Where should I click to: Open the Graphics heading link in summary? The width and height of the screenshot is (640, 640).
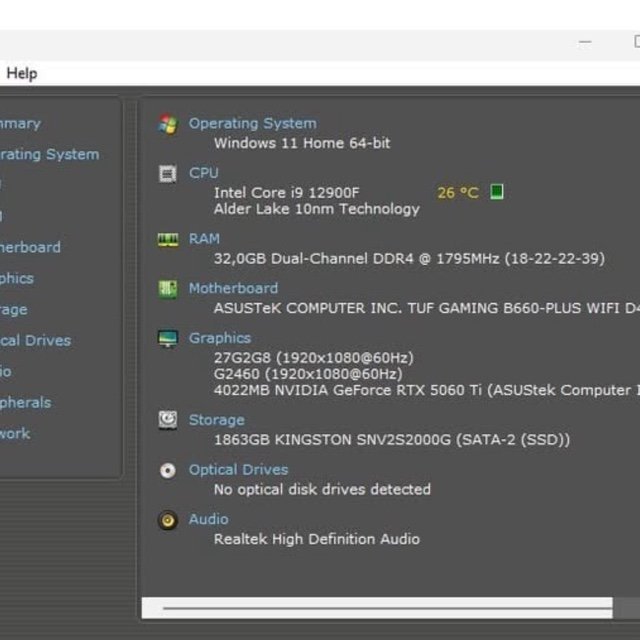220,338
